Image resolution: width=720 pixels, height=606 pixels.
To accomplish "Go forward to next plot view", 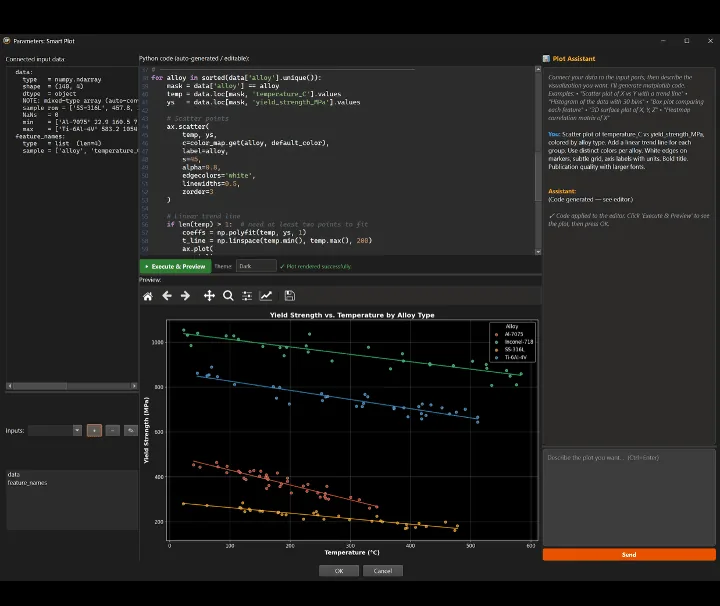I will pos(186,296).
